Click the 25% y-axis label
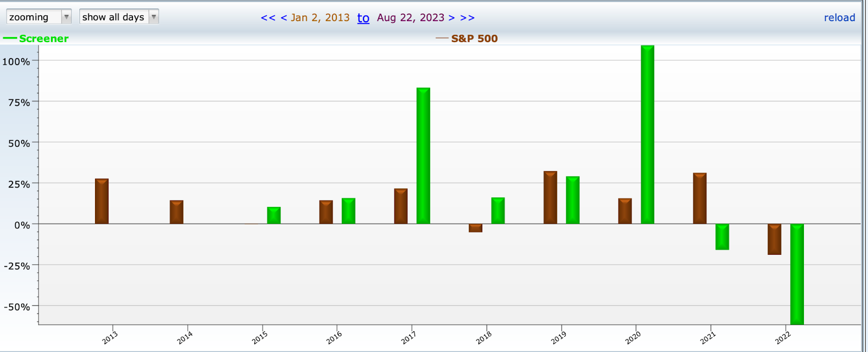The image size is (868, 352). (x=19, y=185)
